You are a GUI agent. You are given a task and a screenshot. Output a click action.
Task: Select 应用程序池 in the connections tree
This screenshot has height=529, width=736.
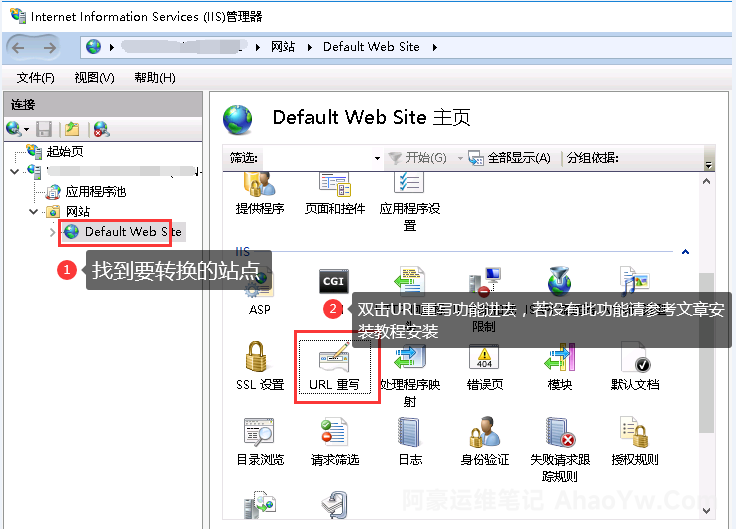(x=95, y=192)
